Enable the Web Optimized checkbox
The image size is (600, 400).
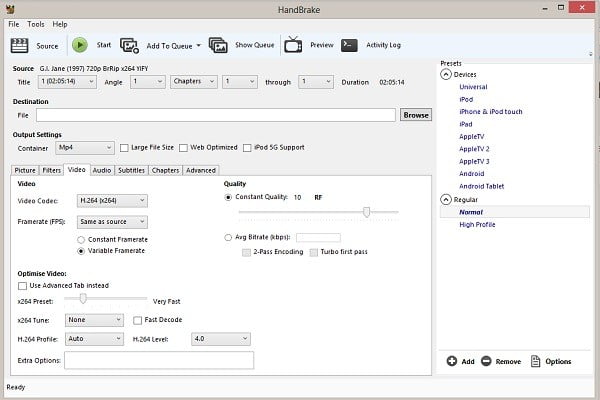pyautogui.click(x=186, y=148)
